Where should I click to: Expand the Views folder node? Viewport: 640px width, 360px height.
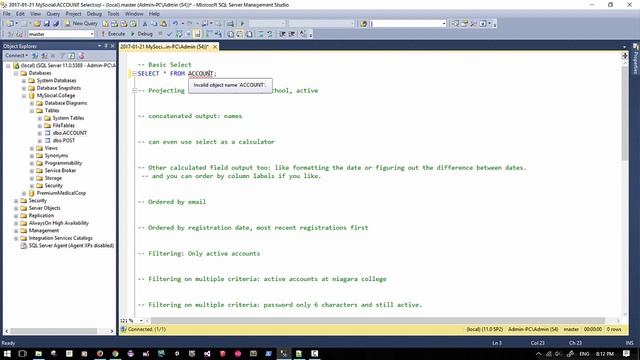[32, 148]
